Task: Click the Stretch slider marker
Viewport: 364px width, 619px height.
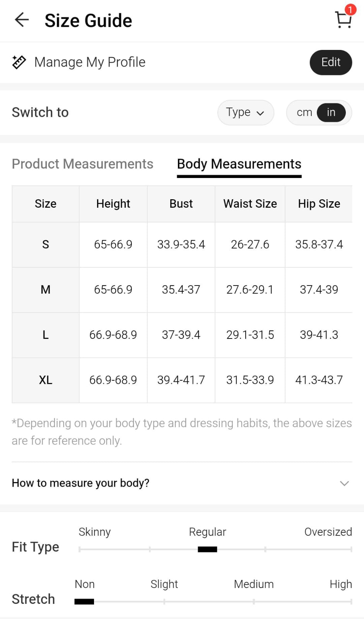Action: [84, 601]
